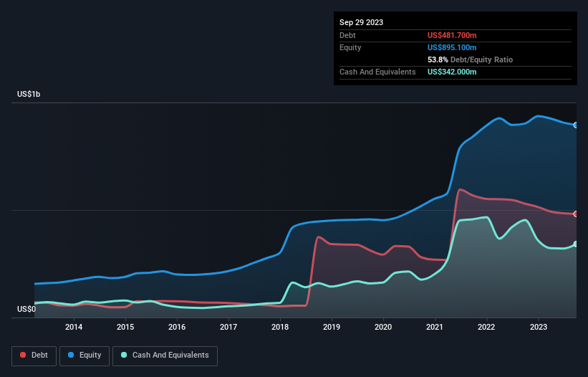The width and height of the screenshot is (588, 377).
Task: Click the 2020 x-axis label
Action: (x=383, y=327)
